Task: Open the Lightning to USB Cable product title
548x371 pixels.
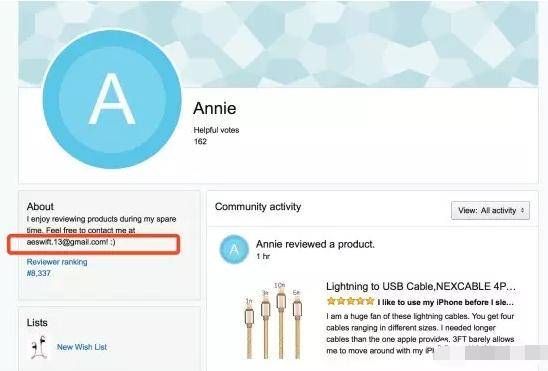Action: tap(421, 286)
